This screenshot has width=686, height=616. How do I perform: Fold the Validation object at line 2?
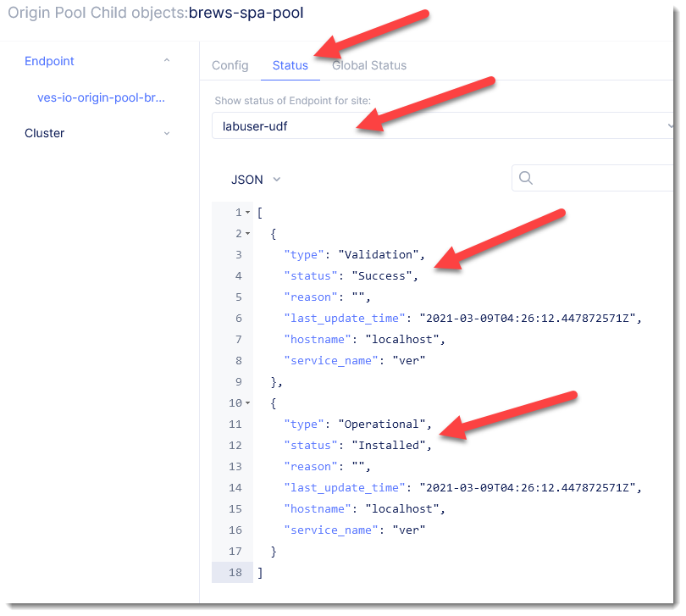click(x=247, y=234)
